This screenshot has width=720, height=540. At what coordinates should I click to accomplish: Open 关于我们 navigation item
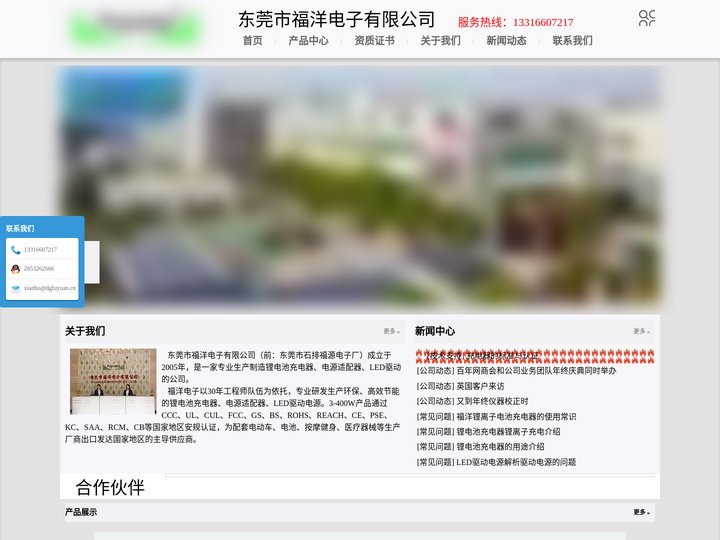click(x=440, y=41)
